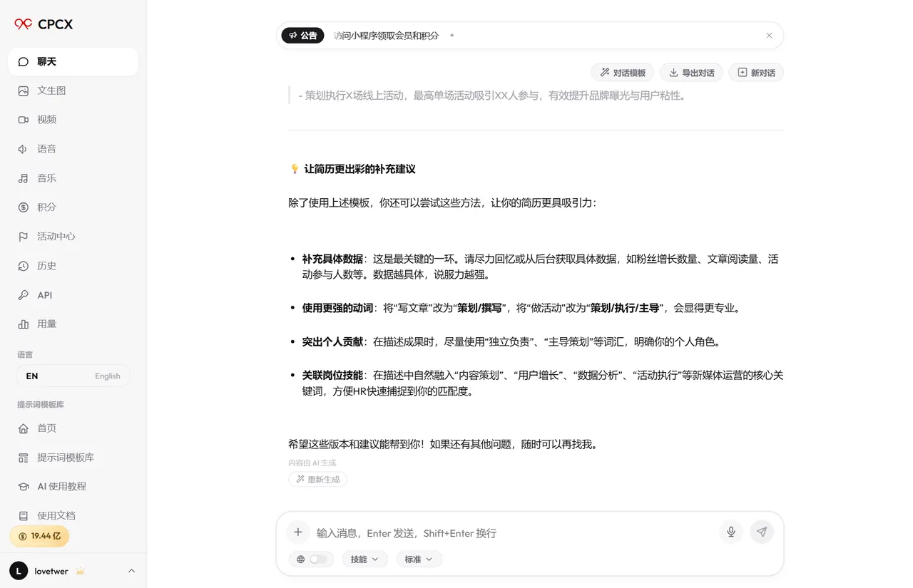Open the 视频 video section
The height and width of the screenshot is (588, 913).
point(73,120)
